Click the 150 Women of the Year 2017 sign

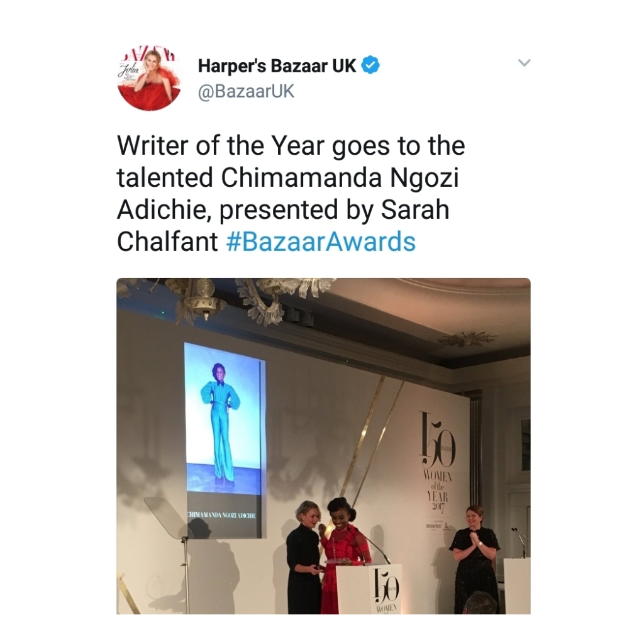click(x=436, y=462)
